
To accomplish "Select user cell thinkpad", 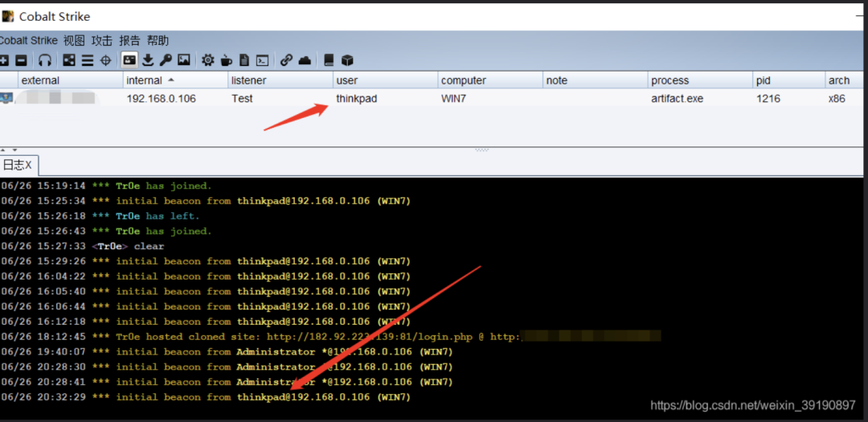I will click(x=357, y=99).
